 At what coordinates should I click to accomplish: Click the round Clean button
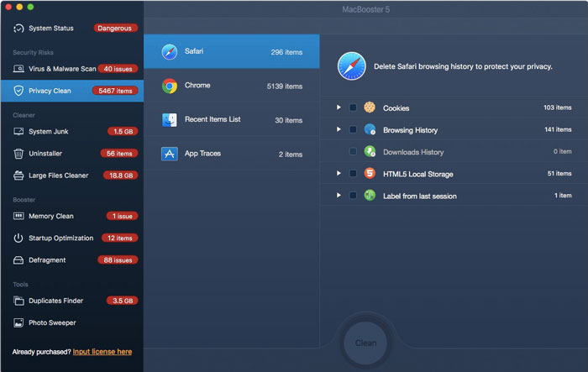click(365, 343)
